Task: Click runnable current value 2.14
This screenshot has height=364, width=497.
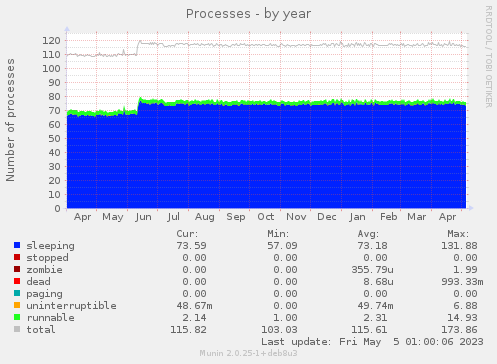Action: click(194, 318)
